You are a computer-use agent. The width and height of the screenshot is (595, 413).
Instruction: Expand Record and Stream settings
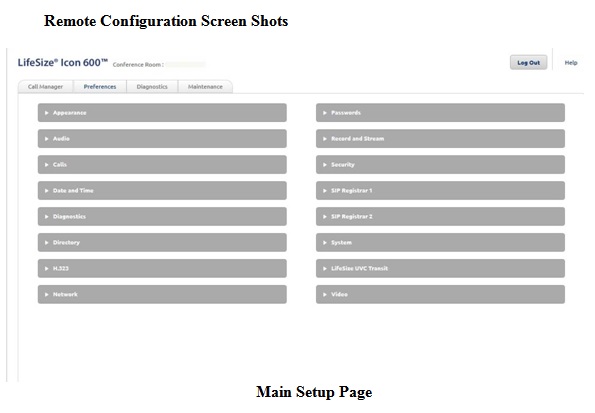point(440,139)
